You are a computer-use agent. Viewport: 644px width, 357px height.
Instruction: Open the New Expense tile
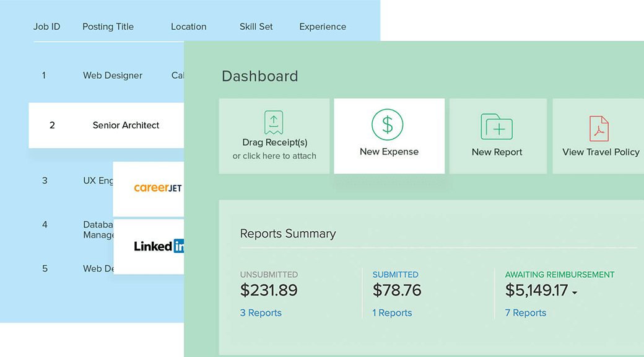(389, 136)
